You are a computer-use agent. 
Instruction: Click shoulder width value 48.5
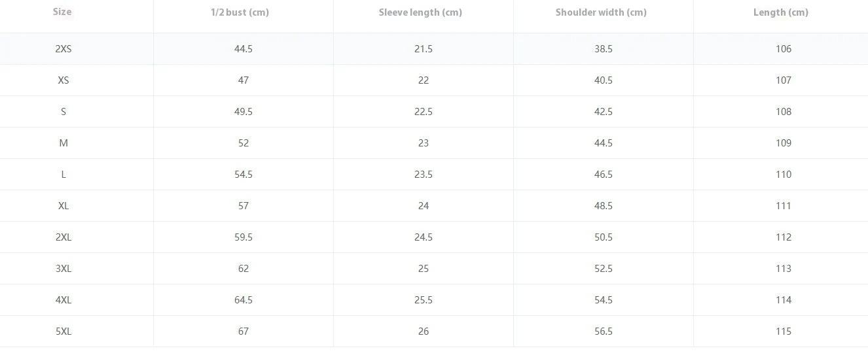point(604,206)
